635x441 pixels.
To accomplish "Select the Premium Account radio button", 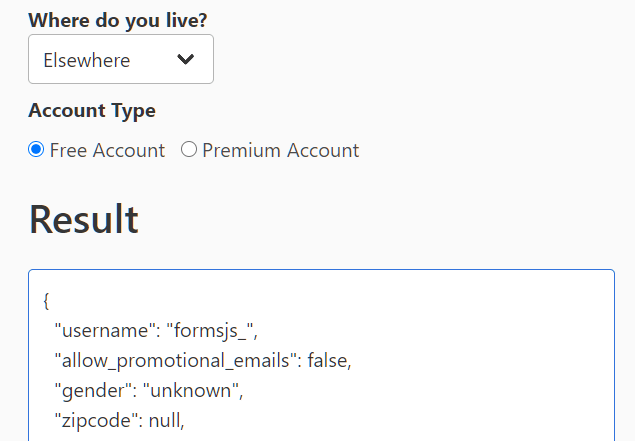I will coord(189,150).
